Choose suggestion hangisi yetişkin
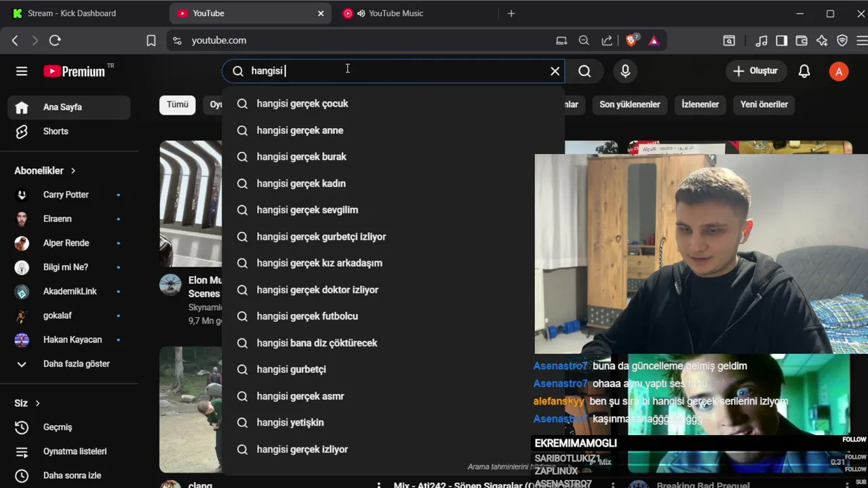Image resolution: width=868 pixels, height=488 pixels. (393, 423)
